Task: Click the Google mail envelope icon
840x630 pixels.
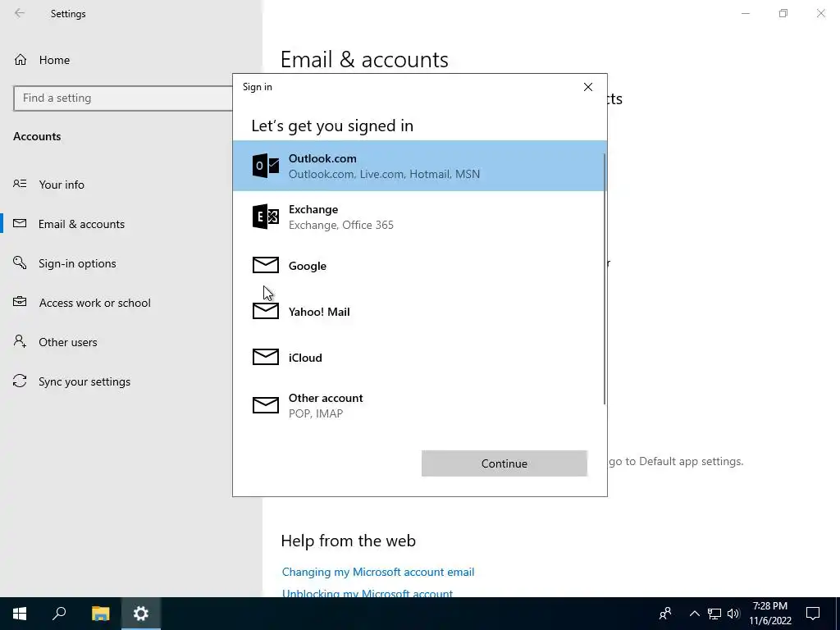Action: point(266,265)
